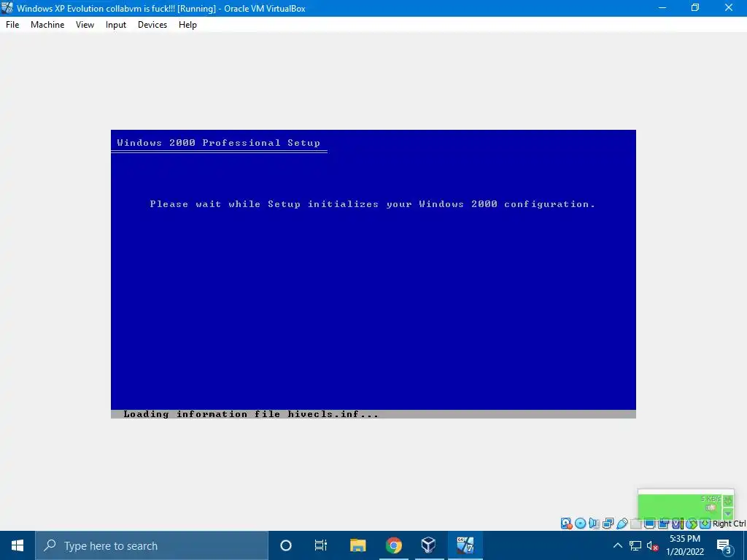Expand the dropdown arrow in green overlay
Screen dimensions: 747x560
pyautogui.click(x=728, y=514)
